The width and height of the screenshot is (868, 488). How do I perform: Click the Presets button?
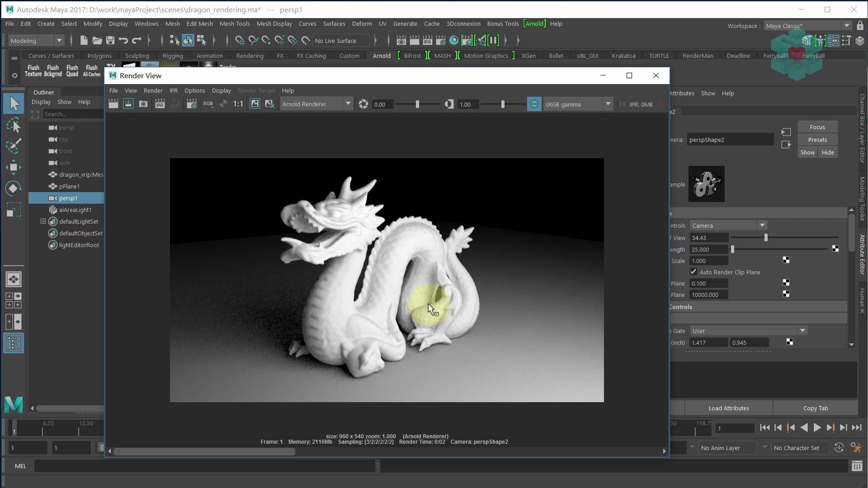(817, 140)
